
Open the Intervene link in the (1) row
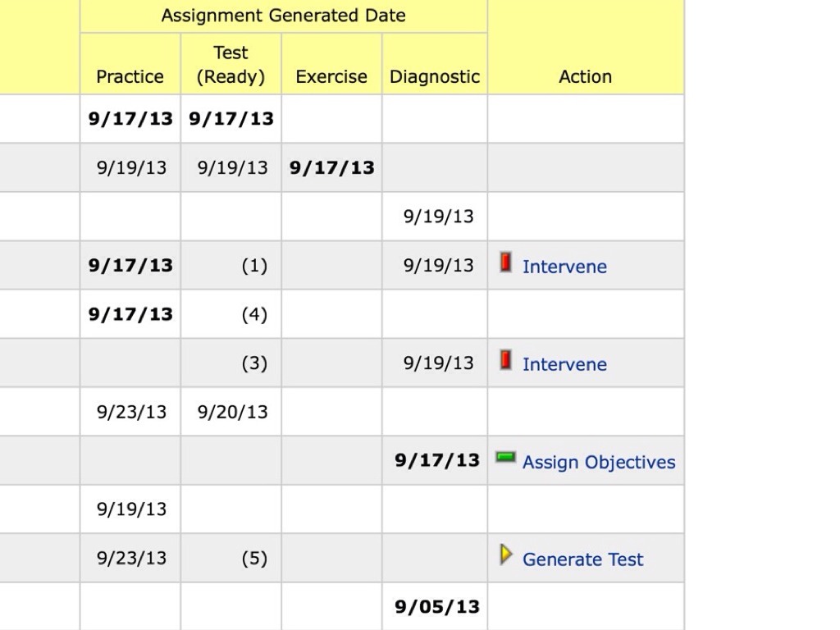[564, 267]
